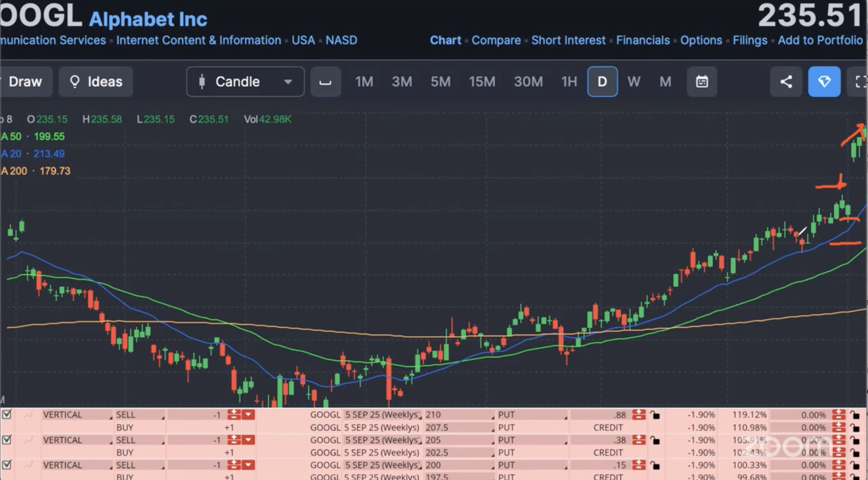Adjust quantity stepper on the 200 strike row
The height and width of the screenshot is (480, 868).
[234, 465]
